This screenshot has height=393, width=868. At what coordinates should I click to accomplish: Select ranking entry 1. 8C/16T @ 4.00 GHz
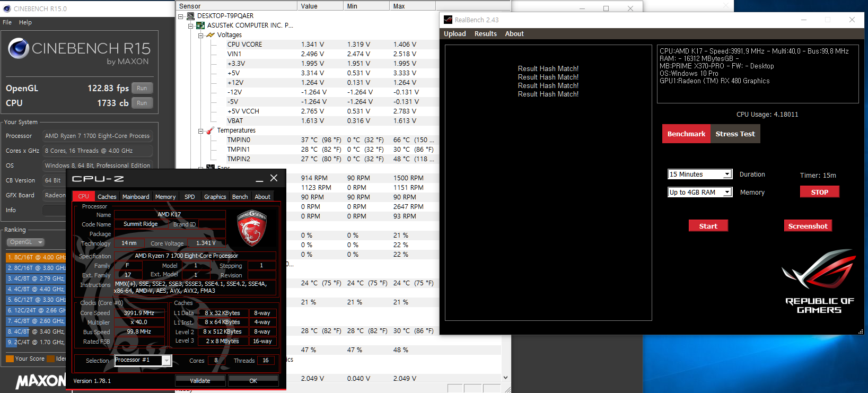[x=36, y=257]
